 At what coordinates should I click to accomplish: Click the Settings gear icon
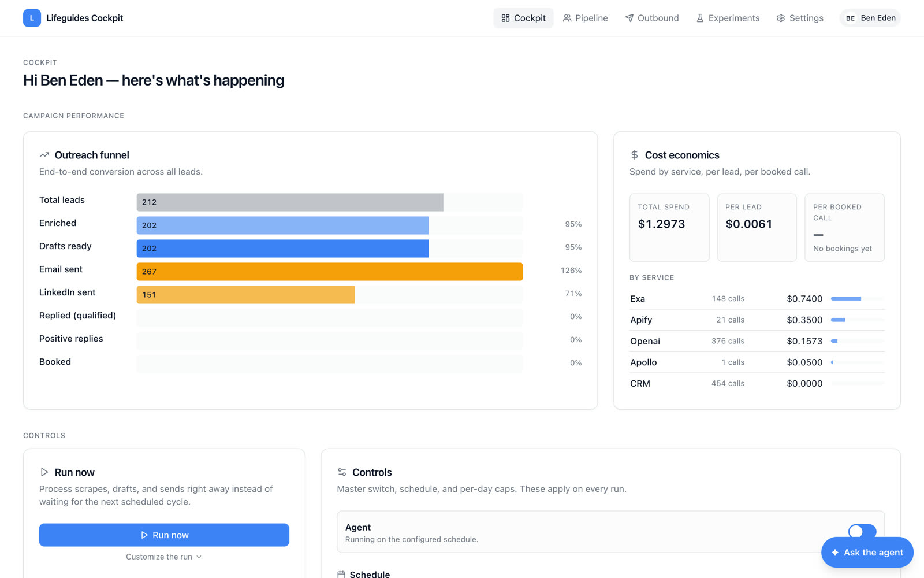781,18
